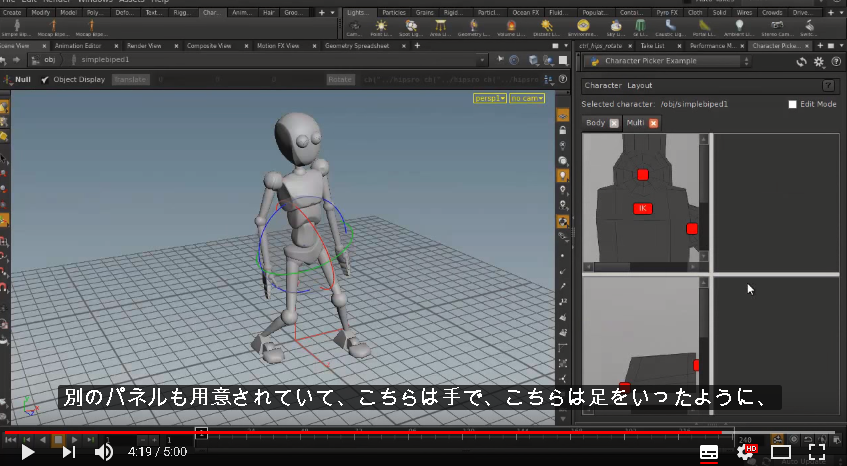Close the Body picker tab
Image resolution: width=847 pixels, height=466 pixels.
point(614,123)
